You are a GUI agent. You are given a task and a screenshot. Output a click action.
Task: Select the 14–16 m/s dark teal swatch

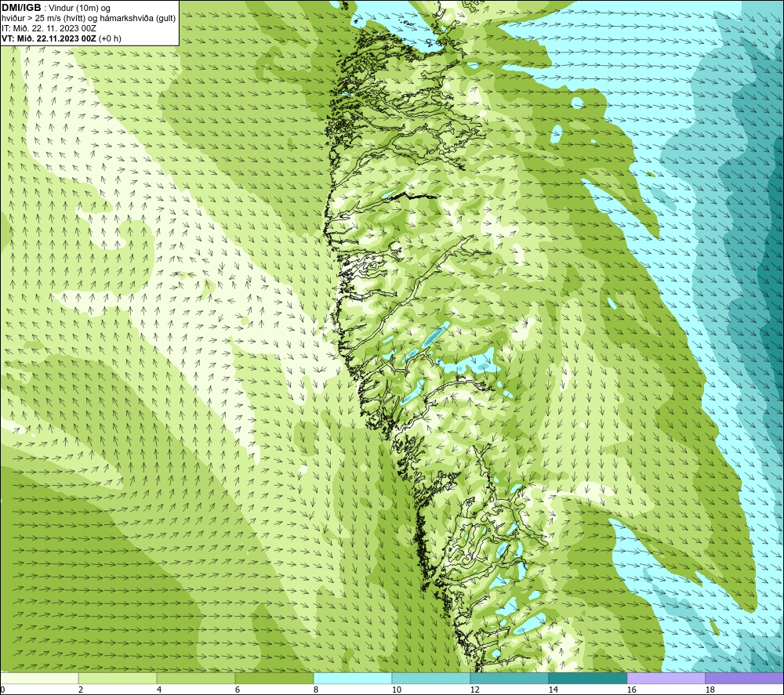(x=587, y=679)
